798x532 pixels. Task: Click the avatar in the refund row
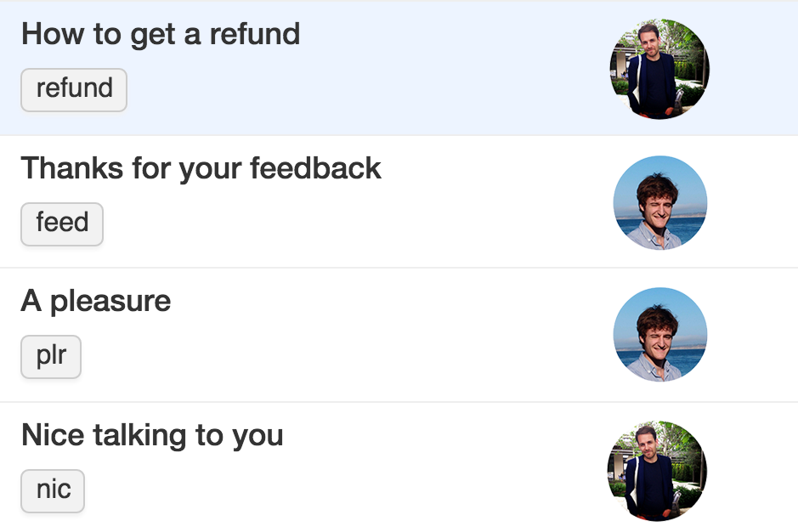pyautogui.click(x=659, y=69)
